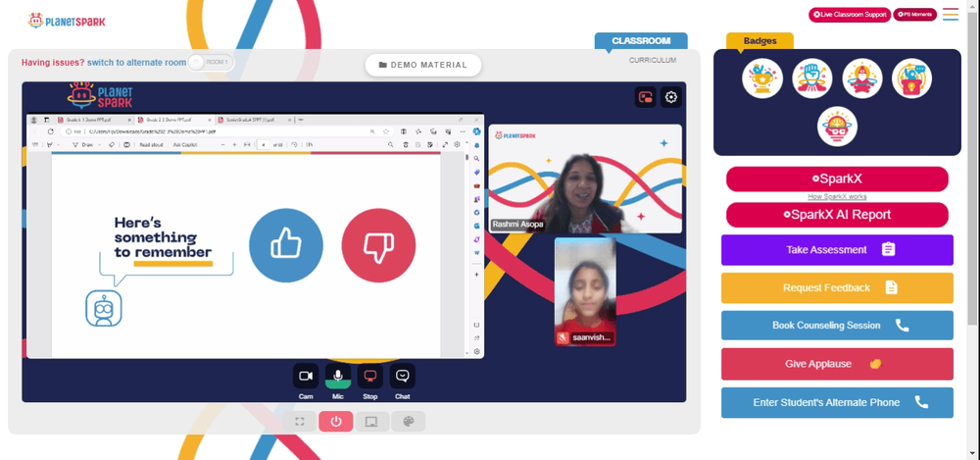
Task: Click the whiteboard screen icon button
Action: click(x=371, y=421)
